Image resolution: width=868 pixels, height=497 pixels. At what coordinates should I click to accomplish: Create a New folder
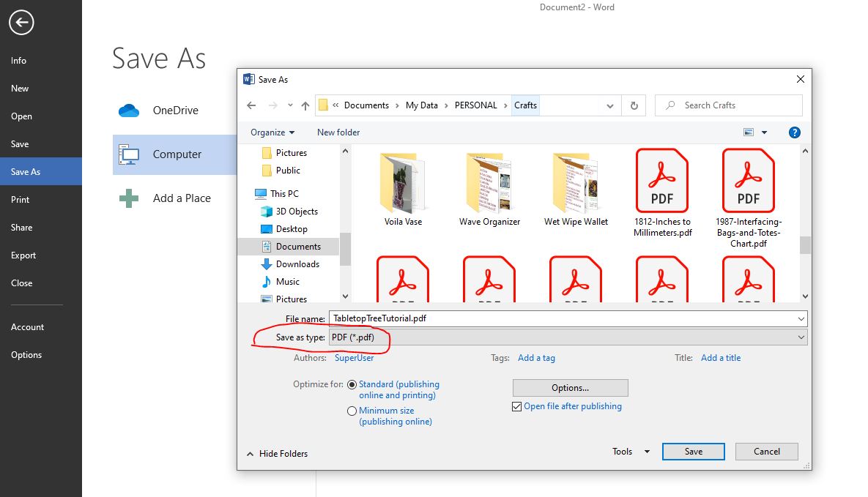(x=338, y=132)
